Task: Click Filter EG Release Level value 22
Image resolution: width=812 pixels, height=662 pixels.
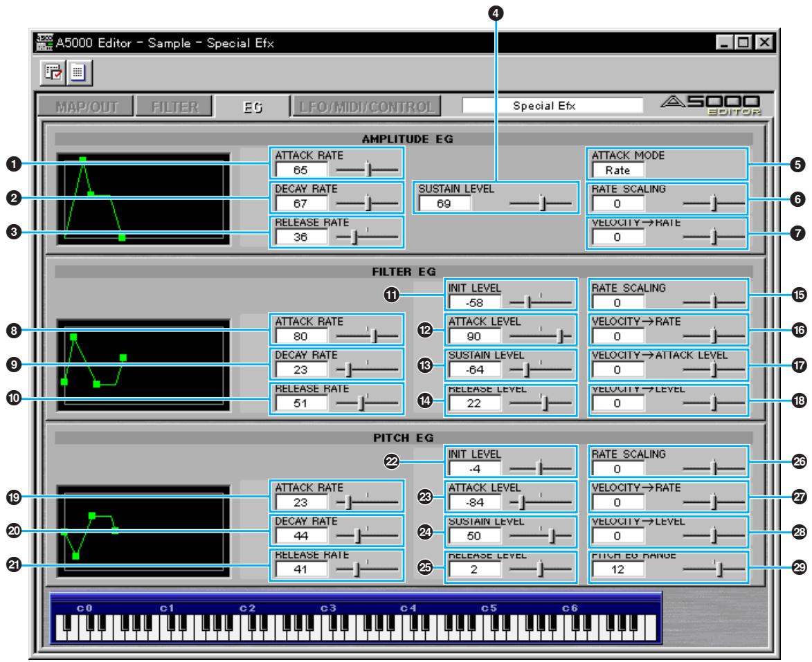Action: [x=474, y=403]
